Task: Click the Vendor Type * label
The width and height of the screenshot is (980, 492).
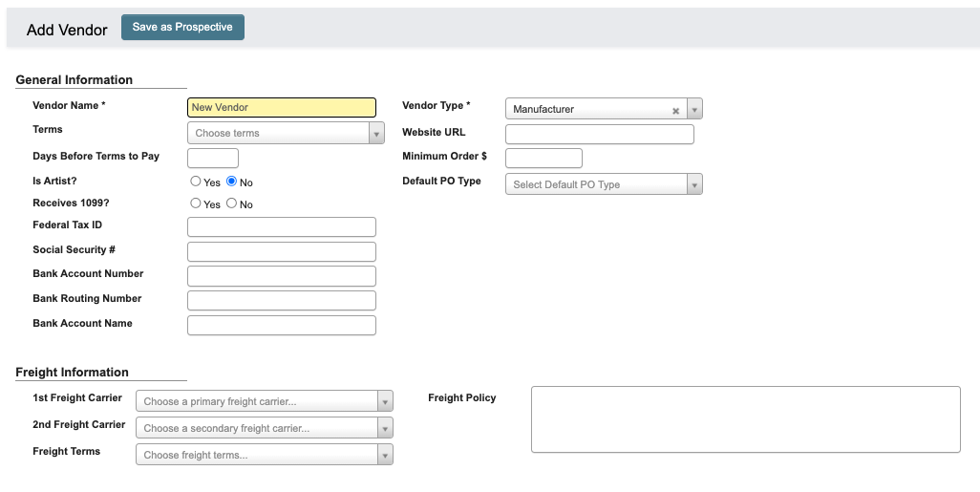Action: tap(437, 106)
